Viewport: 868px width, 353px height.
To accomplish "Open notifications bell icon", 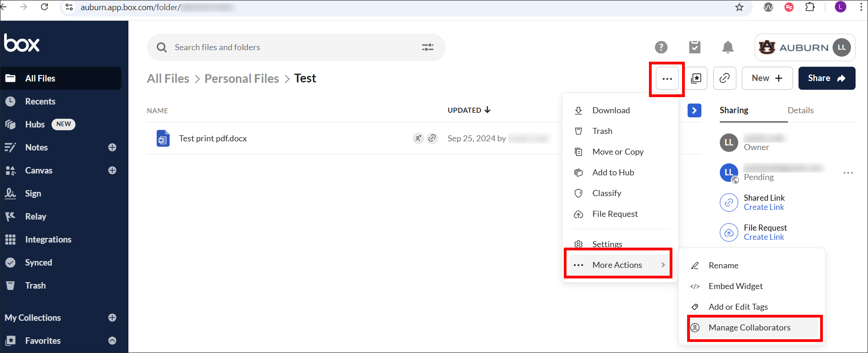I will click(x=728, y=47).
